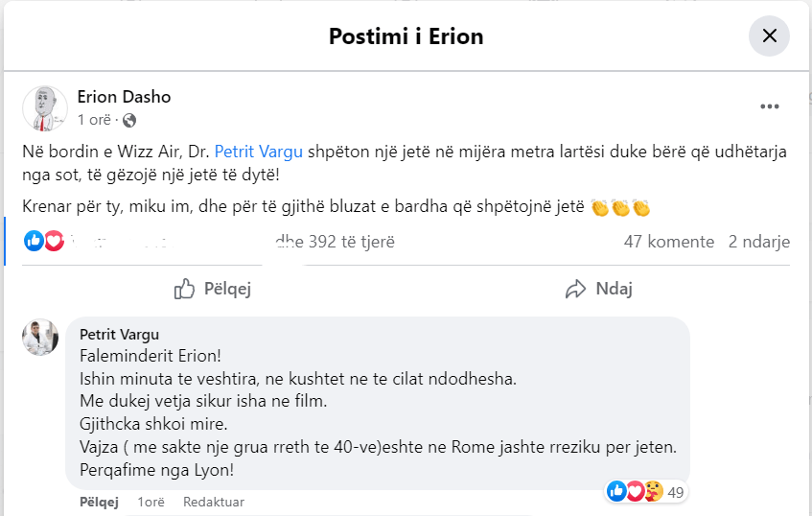Image resolution: width=812 pixels, height=516 pixels.
Task: Open the comment's 49 reactions count
Action: (676, 492)
